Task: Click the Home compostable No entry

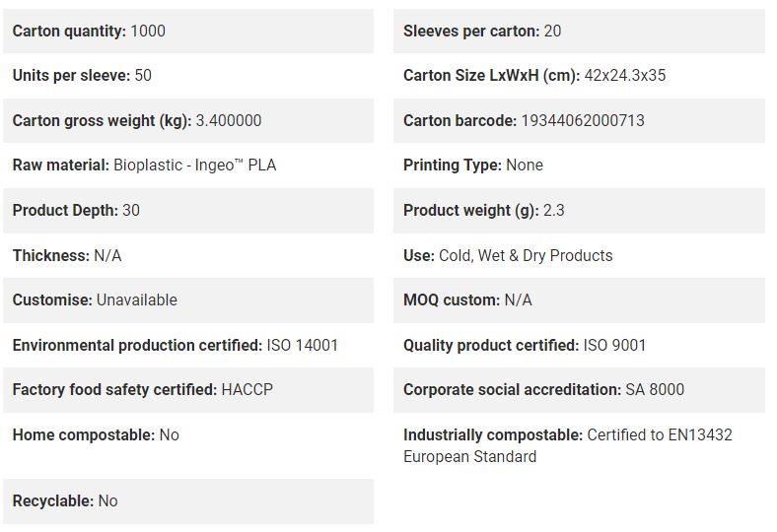Action: point(96,435)
